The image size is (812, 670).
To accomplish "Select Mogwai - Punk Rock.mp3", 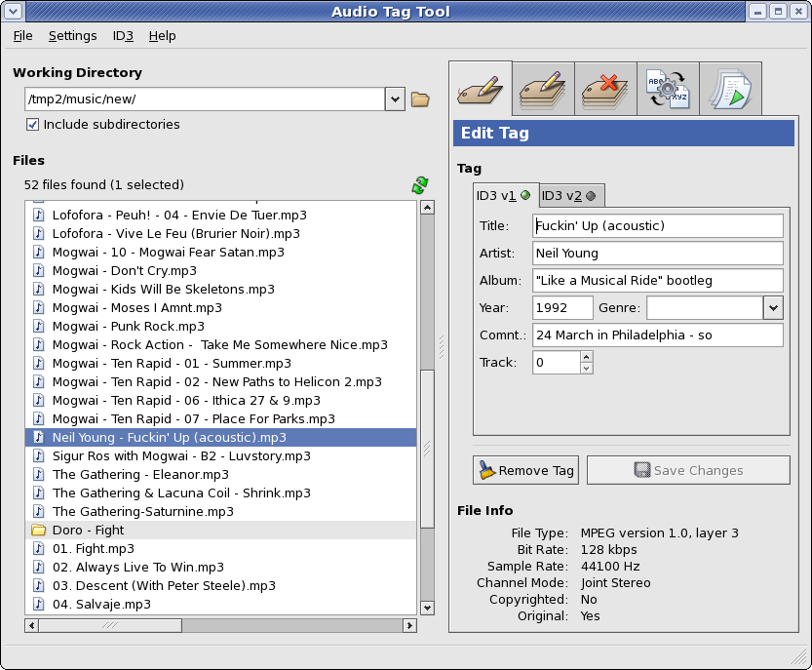I will (x=220, y=327).
